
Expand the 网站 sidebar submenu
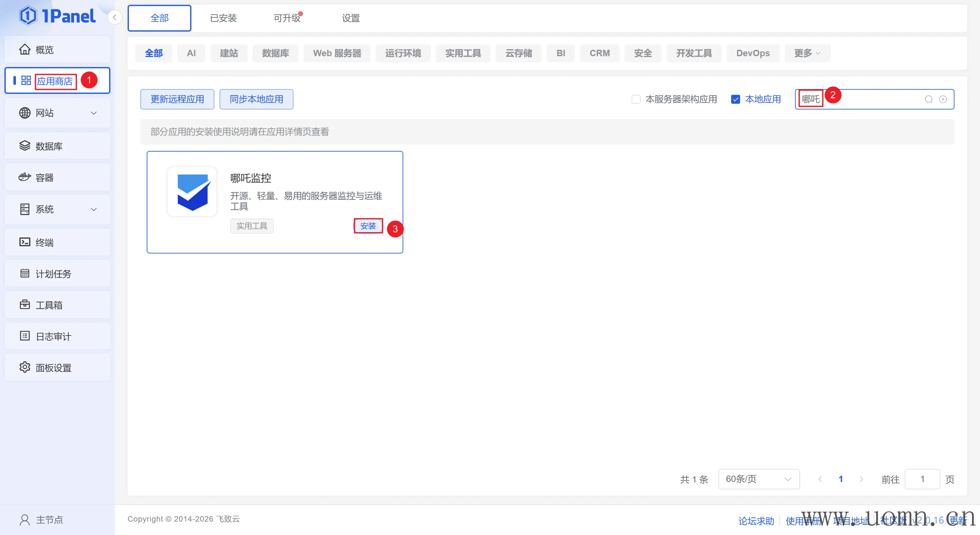click(x=93, y=113)
